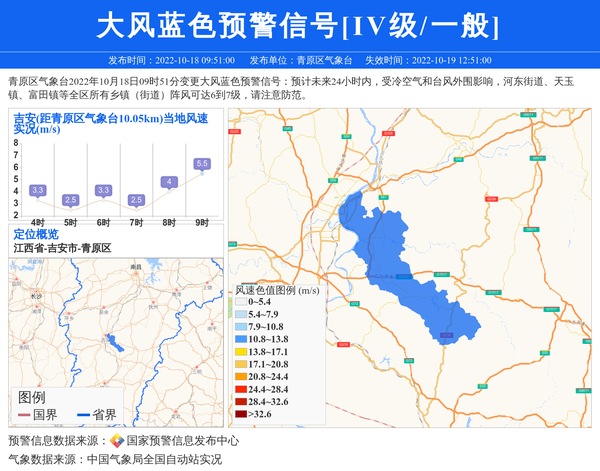Click the 失效时间 2022-10-19 timestamp
The width and height of the screenshot is (600, 471).
pyautogui.click(x=427, y=61)
